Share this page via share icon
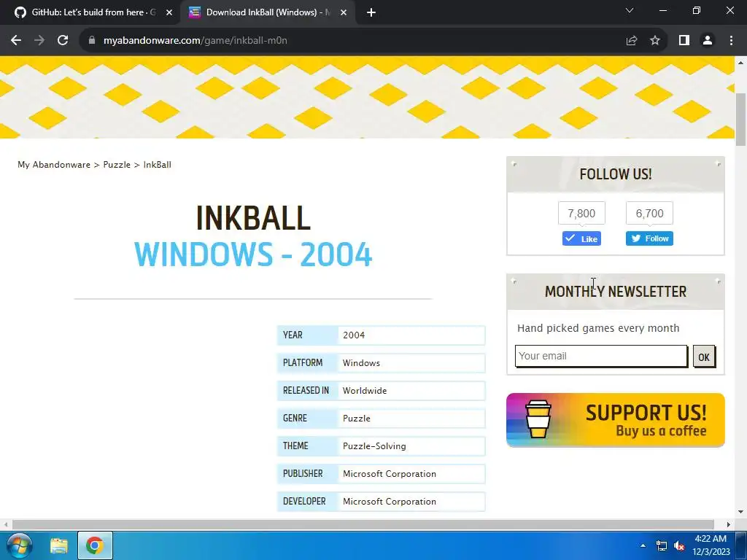Viewport: 747px width, 560px height. click(x=632, y=41)
